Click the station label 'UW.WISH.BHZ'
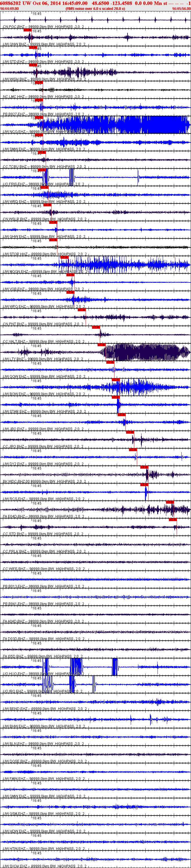The image size is (191, 868). (15, 79)
